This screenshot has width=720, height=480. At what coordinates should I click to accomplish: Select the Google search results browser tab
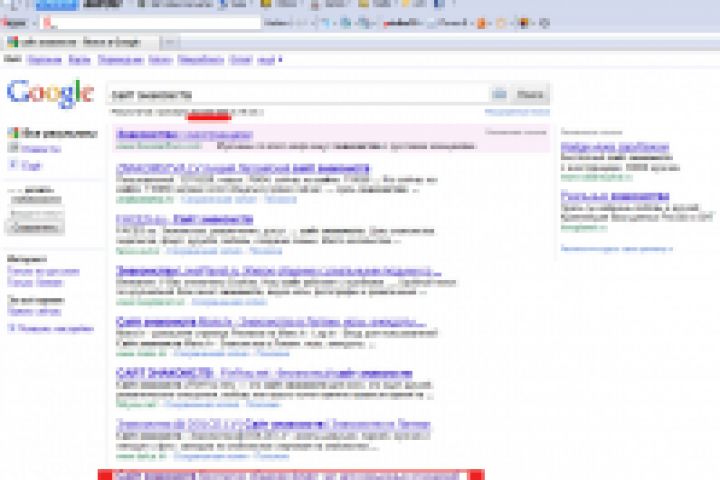(x=80, y=43)
